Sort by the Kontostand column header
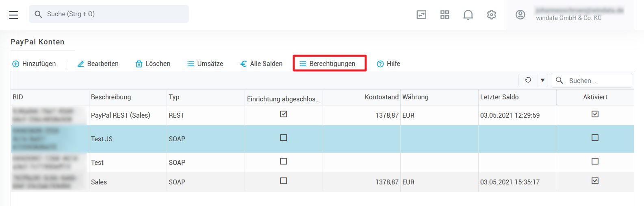Image resolution: width=644 pixels, height=206 pixels. [381, 97]
